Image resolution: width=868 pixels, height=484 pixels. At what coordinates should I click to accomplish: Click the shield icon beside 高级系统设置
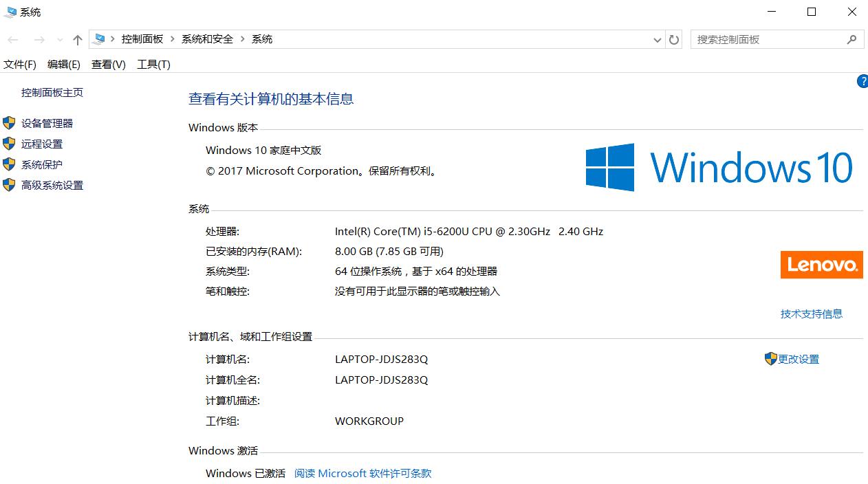tap(9, 185)
